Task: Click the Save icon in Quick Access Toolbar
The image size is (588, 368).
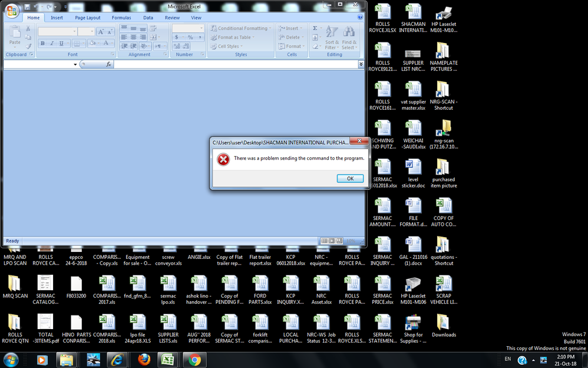Action: [27, 6]
